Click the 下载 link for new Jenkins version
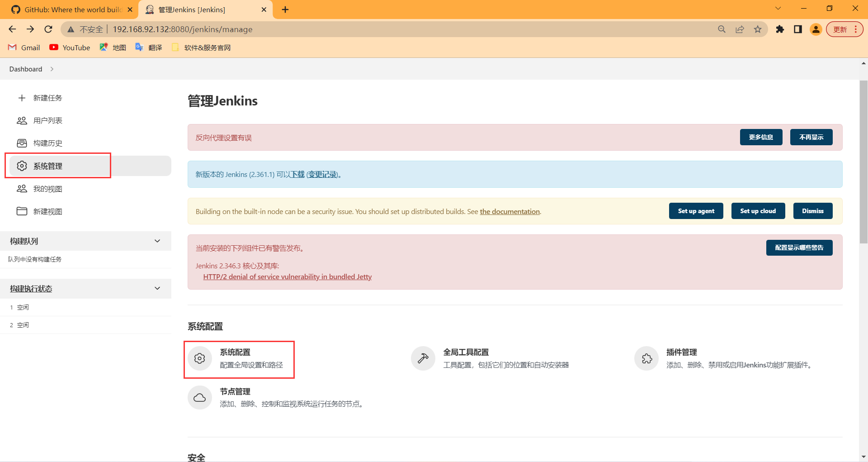This screenshot has height=462, width=868. pos(297,175)
